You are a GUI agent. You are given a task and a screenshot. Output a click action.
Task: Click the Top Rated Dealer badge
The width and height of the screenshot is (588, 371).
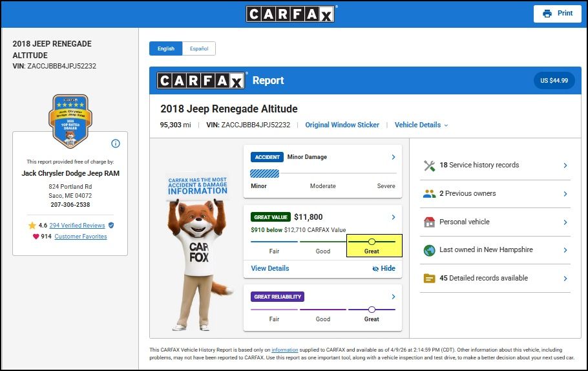[68, 120]
